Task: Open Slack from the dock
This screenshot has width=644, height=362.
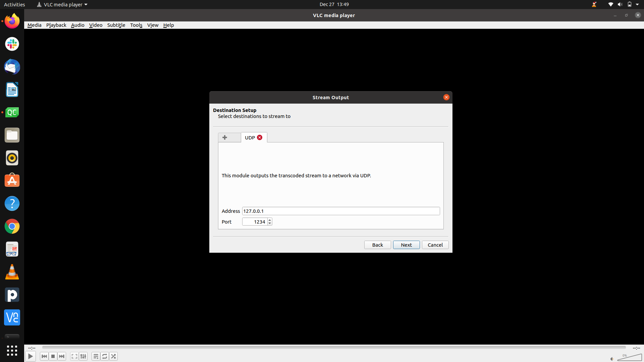Action: 12,44
